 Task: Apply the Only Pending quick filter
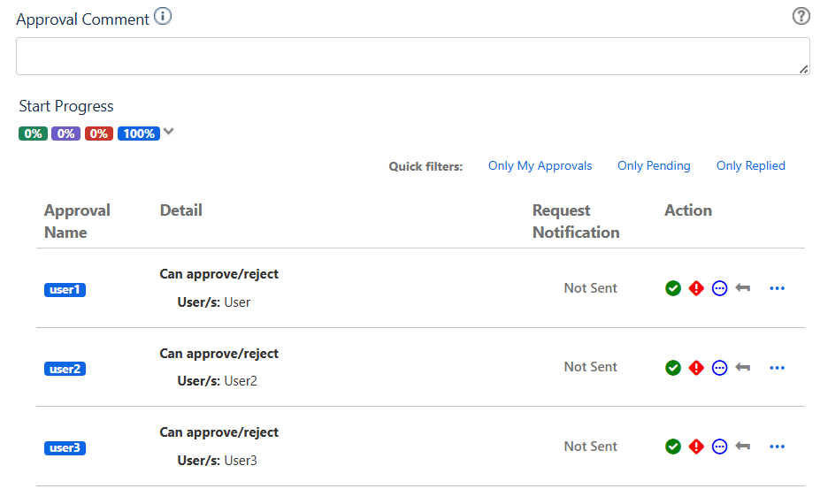tap(654, 165)
